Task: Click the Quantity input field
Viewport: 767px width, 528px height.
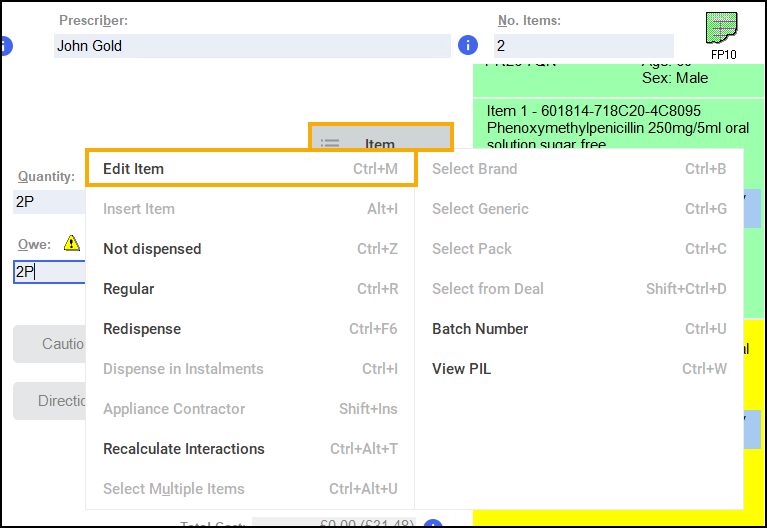Action: pyautogui.click(x=48, y=201)
